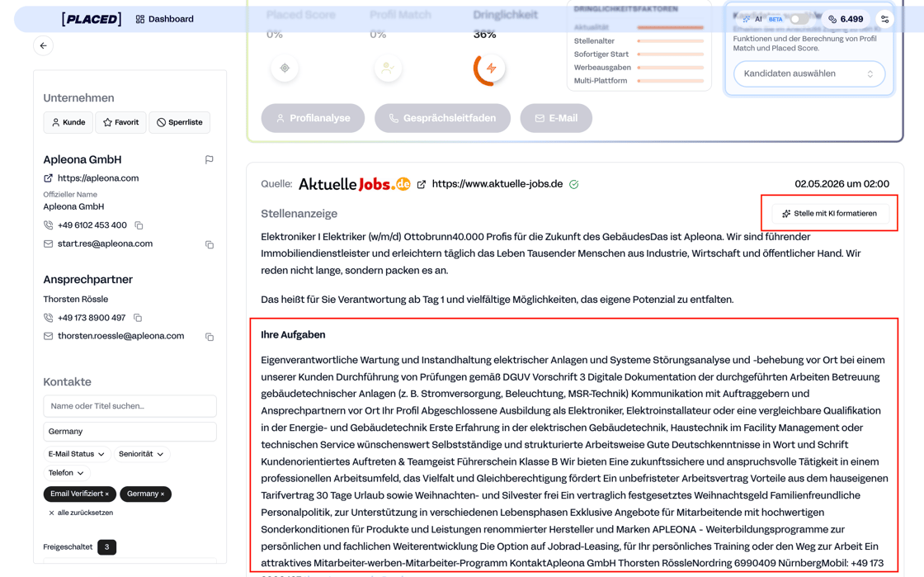Click the Thorsten Rössle contact name

pos(75,300)
